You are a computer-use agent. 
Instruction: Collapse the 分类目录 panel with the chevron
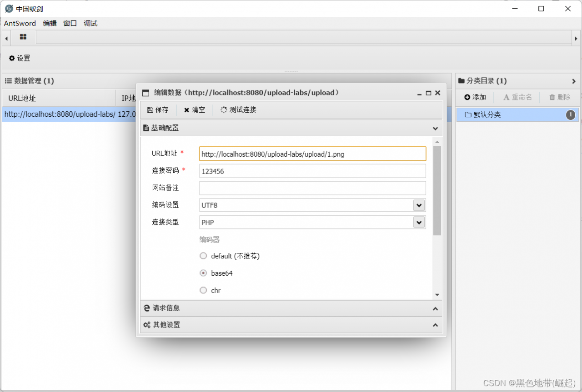574,81
